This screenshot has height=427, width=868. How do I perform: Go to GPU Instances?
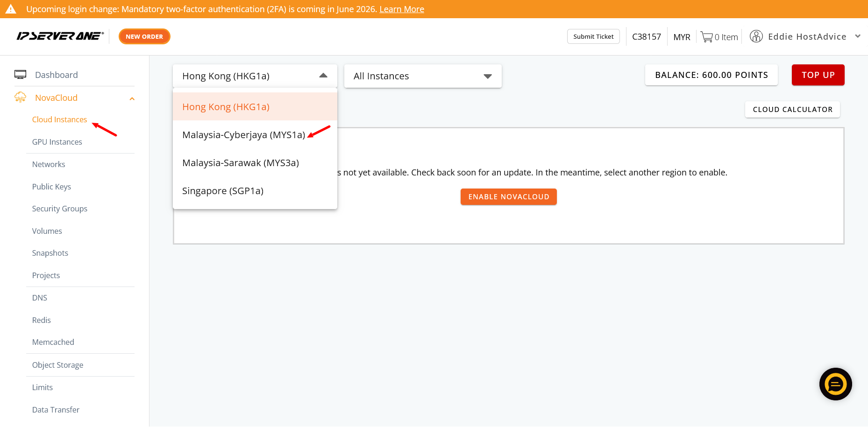(x=57, y=142)
